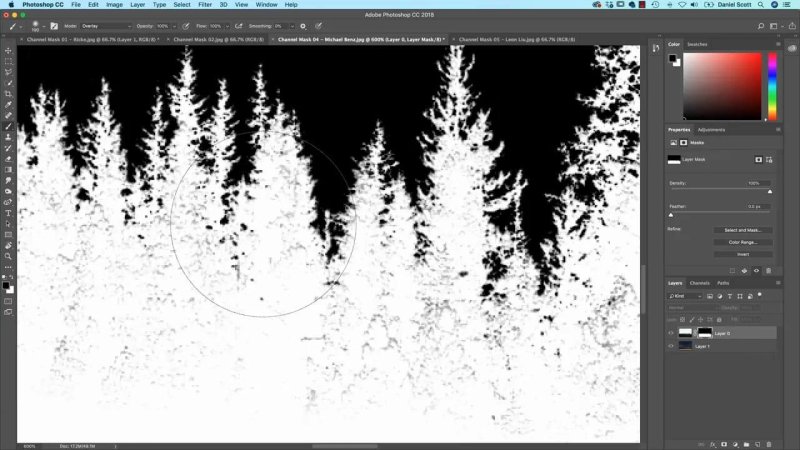Switch to Channel Mask 02.jpg document tab
This screenshot has height=450, width=800.
[218, 39]
